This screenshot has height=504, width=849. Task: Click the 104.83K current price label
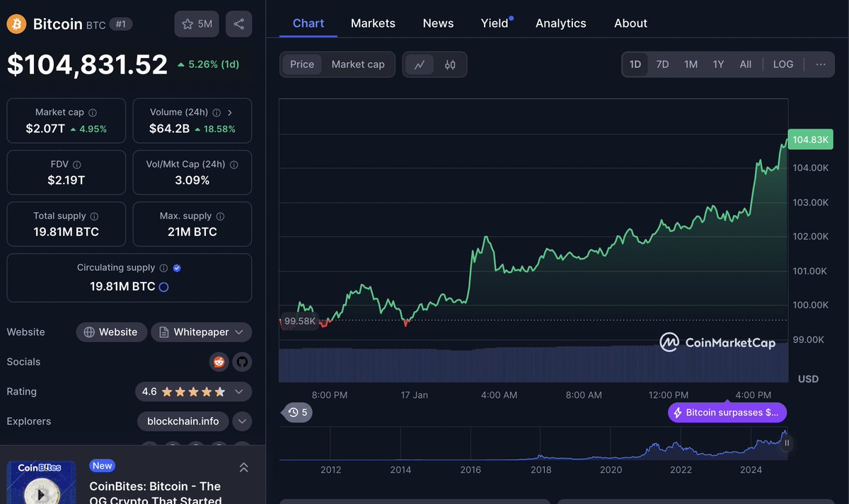click(810, 139)
